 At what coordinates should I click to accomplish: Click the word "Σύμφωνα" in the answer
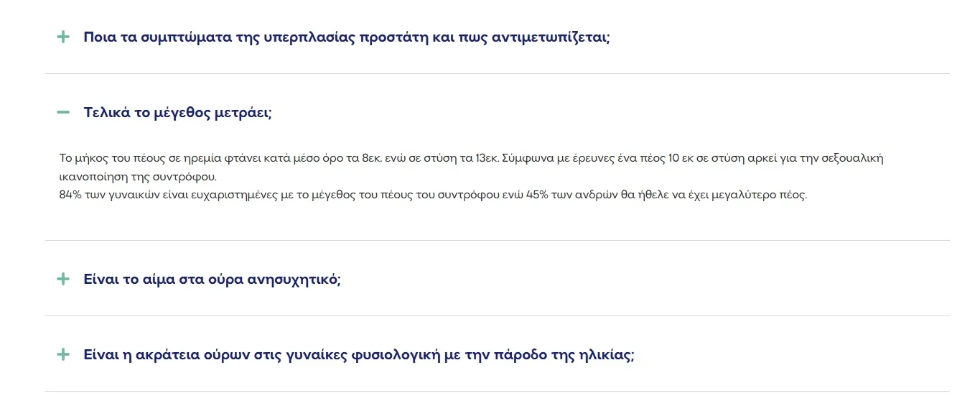[524, 158]
